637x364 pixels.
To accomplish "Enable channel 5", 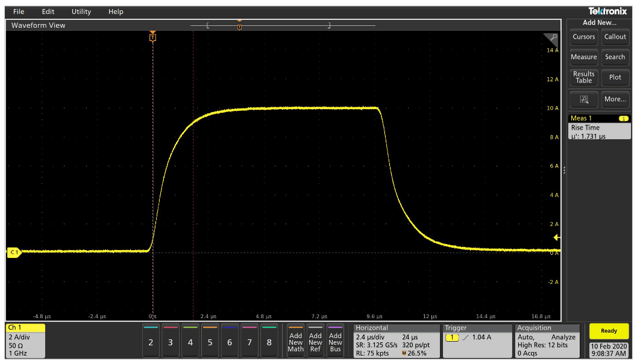I will (210, 341).
